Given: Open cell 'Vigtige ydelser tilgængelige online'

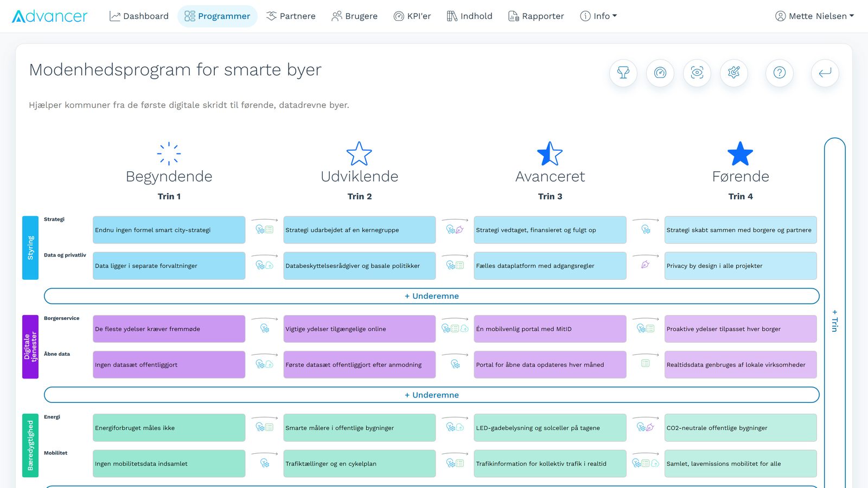Looking at the screenshot, I should tap(360, 329).
